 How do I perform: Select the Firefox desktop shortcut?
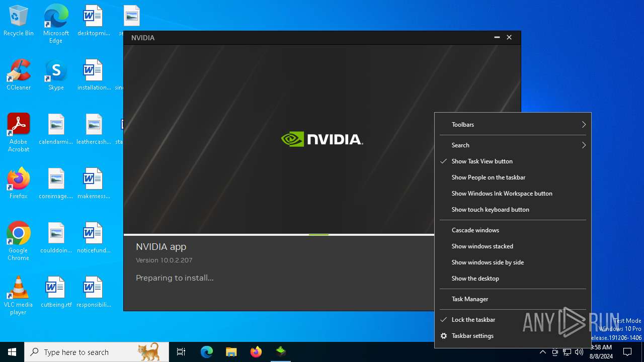click(x=19, y=184)
